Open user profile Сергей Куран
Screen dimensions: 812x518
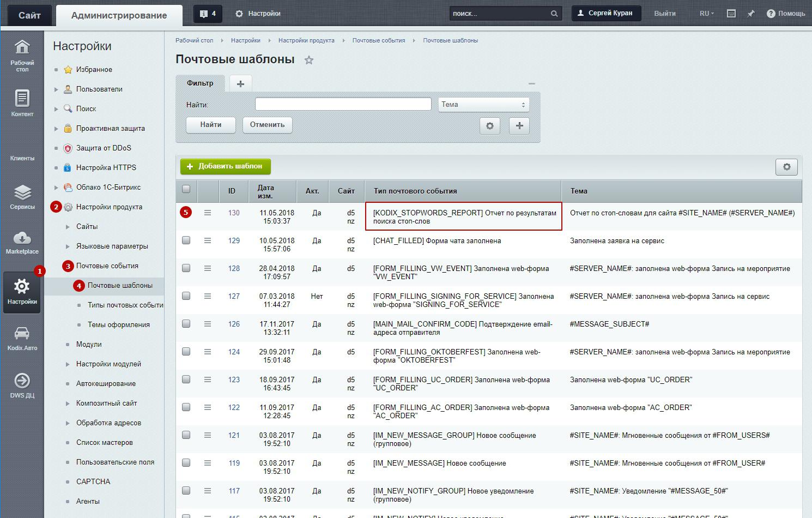(606, 13)
